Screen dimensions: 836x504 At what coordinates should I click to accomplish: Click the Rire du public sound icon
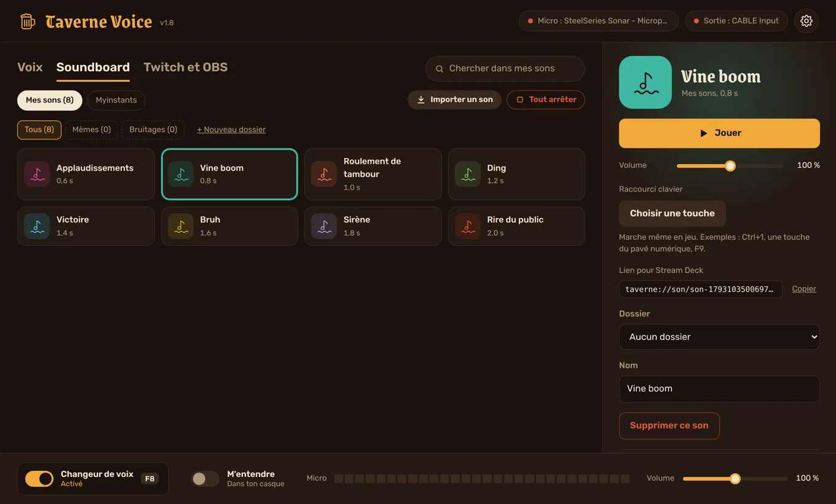(468, 226)
